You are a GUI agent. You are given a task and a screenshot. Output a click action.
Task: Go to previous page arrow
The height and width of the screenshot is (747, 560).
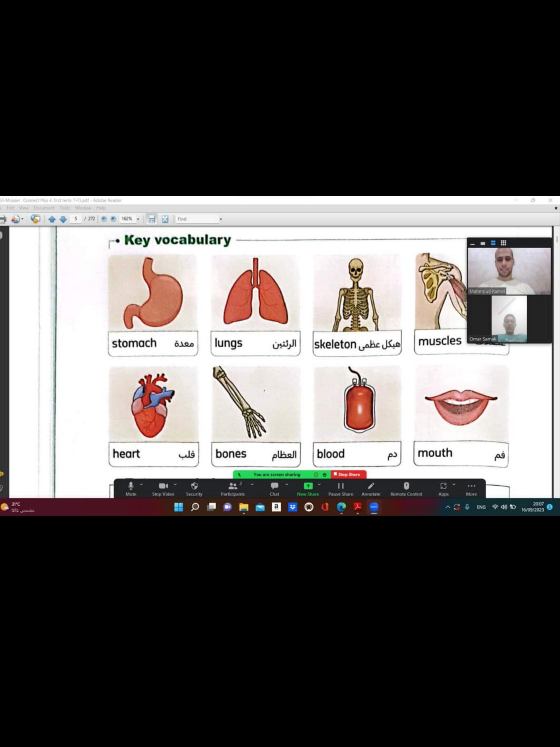(x=52, y=219)
